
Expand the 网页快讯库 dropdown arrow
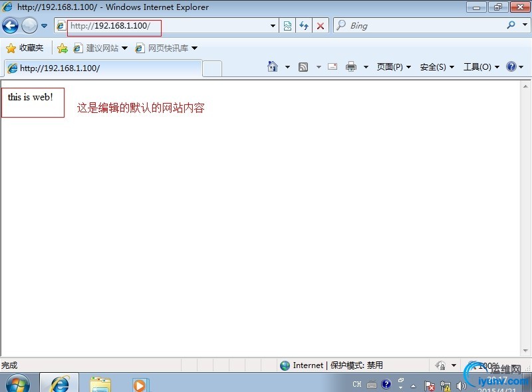pyautogui.click(x=194, y=48)
